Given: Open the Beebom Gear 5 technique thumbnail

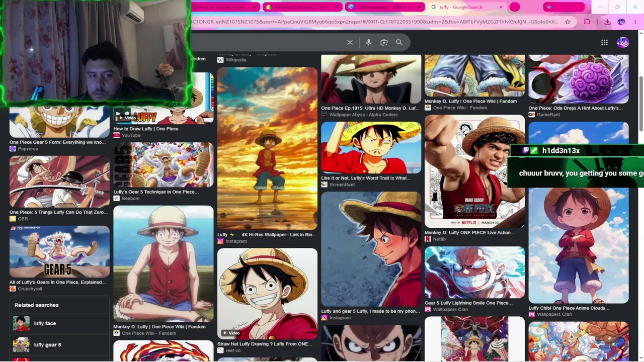Looking at the screenshot, I should click(x=164, y=164).
